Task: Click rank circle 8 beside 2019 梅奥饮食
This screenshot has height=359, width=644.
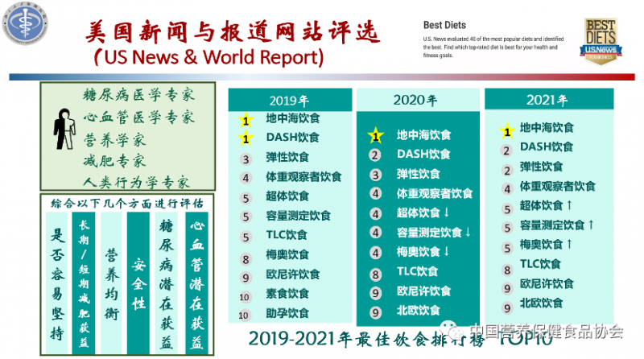Action: click(246, 258)
